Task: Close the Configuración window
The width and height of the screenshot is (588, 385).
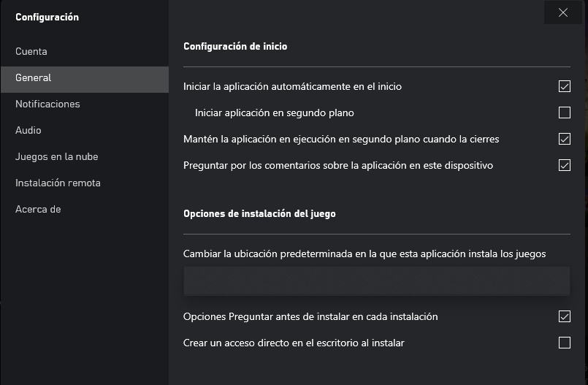Action: tap(562, 12)
